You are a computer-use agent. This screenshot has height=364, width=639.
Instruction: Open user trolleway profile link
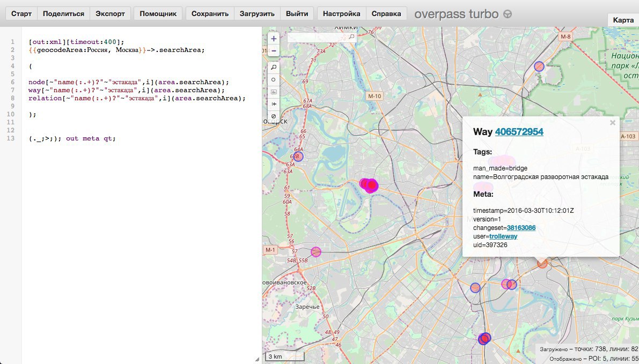coord(503,236)
